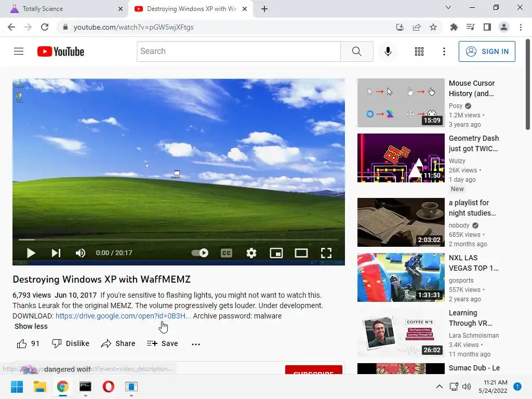Open terminal app on taskbar
The height and width of the screenshot is (399, 532).
pos(85,387)
